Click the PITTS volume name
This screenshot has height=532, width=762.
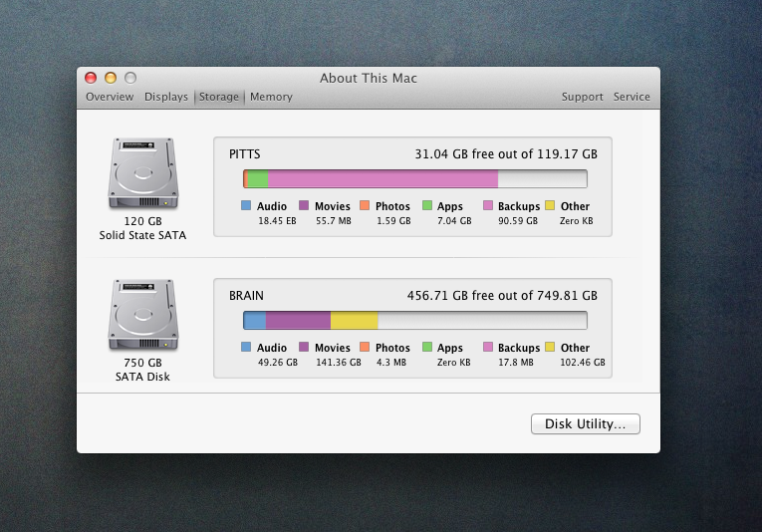(x=245, y=154)
